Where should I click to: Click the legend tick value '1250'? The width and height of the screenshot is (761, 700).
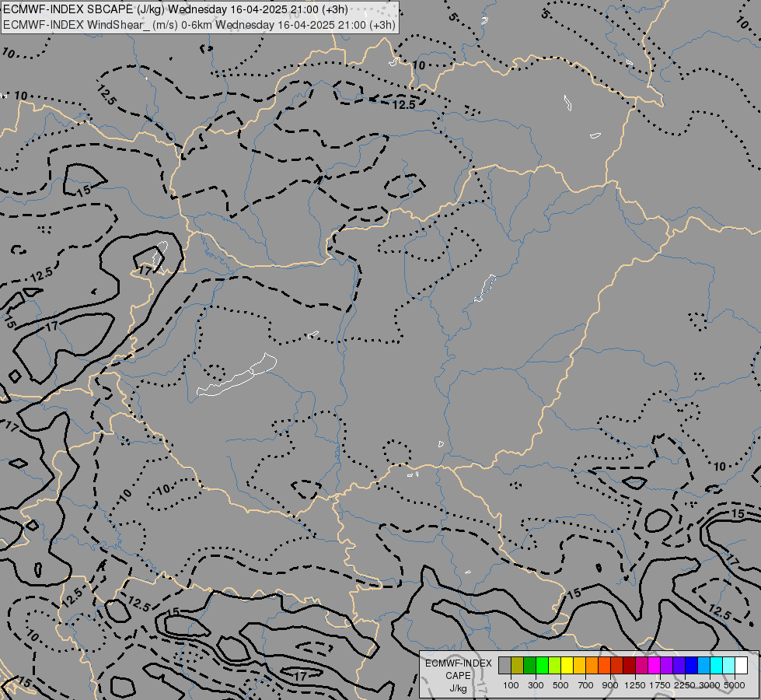tap(635, 685)
